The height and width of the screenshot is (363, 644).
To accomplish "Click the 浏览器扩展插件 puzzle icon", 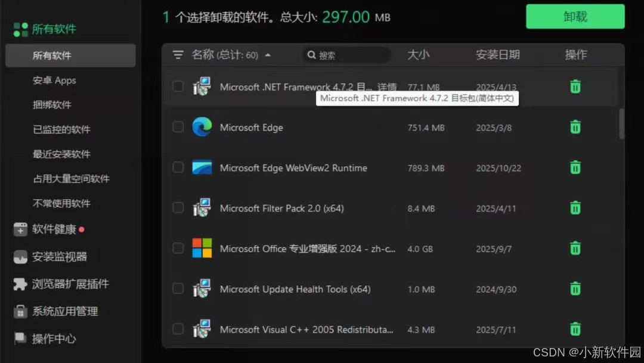I will point(20,284).
